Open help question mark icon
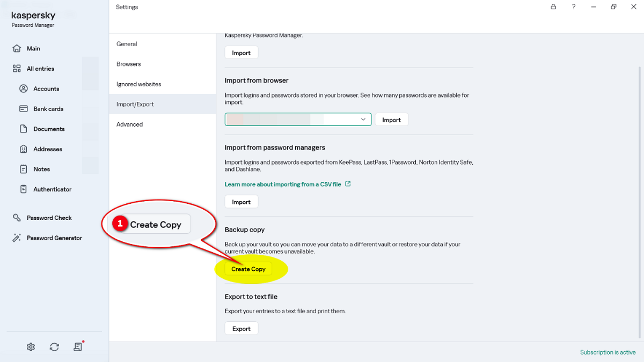 (x=574, y=7)
